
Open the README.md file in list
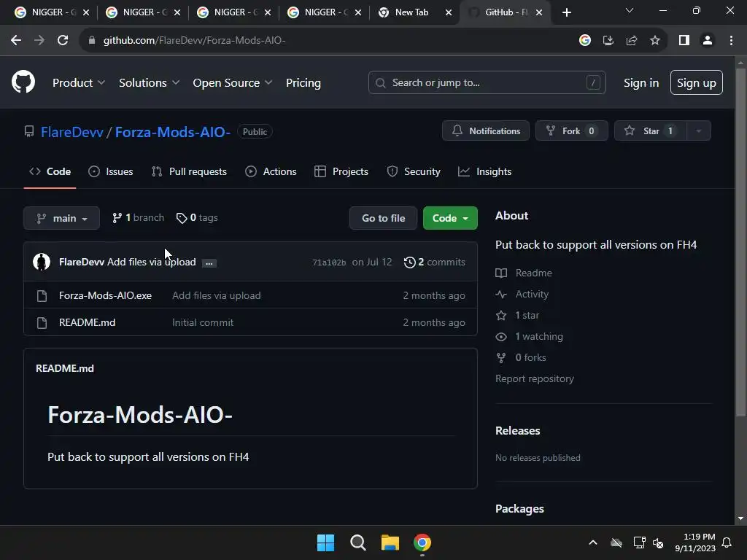(x=88, y=322)
